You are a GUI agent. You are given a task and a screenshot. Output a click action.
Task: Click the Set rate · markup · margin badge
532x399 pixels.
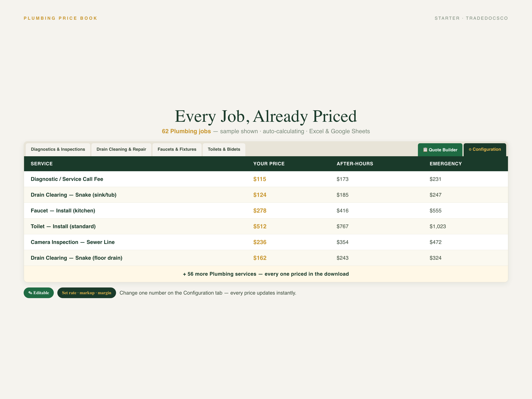[86, 293]
